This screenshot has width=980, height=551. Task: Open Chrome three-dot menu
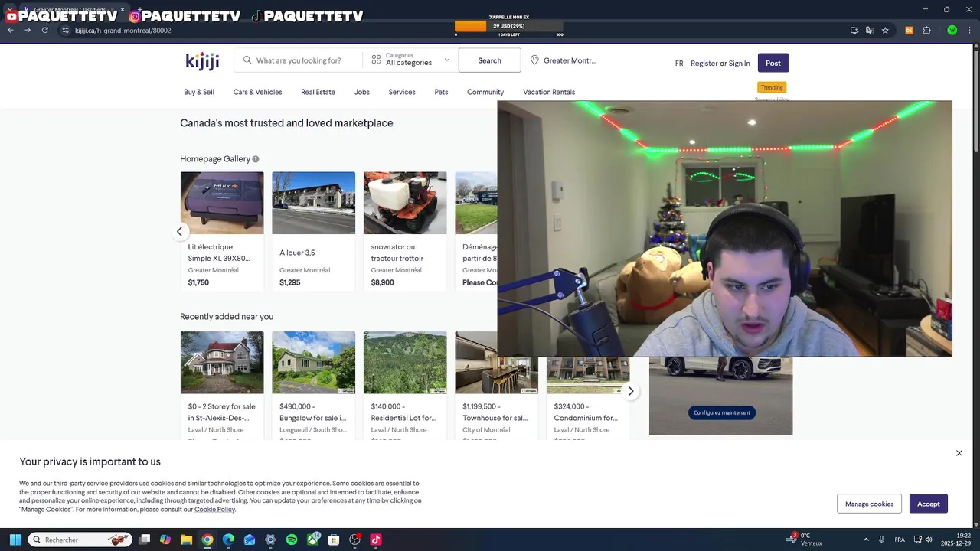point(969,31)
